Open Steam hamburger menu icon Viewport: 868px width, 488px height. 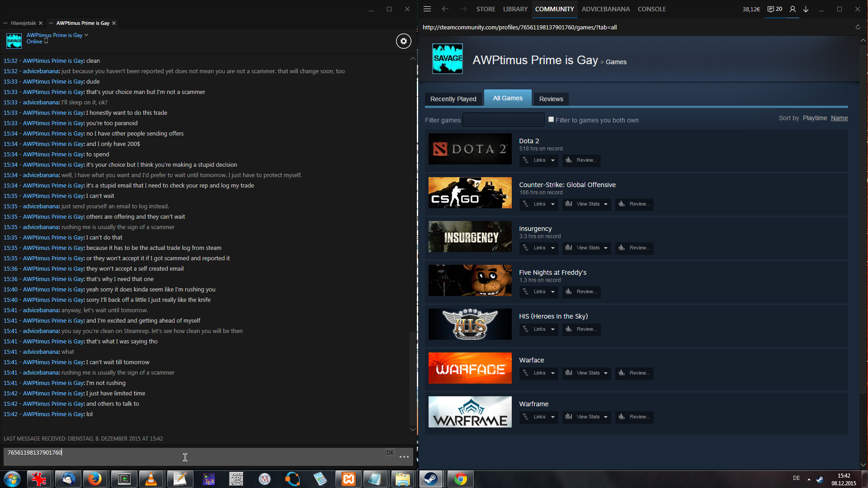tap(427, 9)
